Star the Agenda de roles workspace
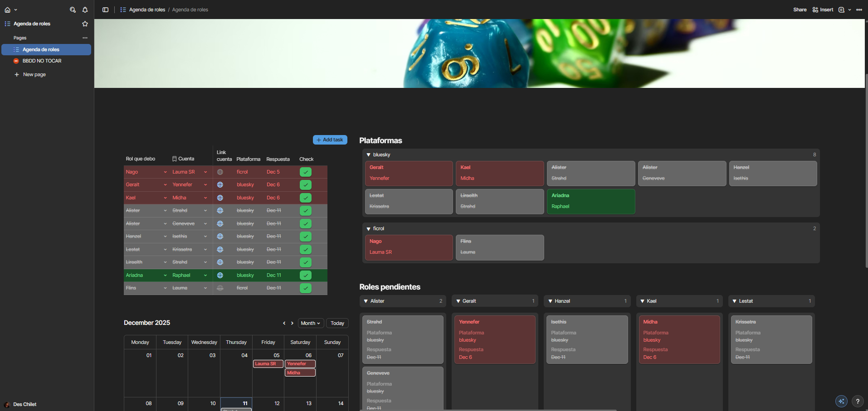 85,24
